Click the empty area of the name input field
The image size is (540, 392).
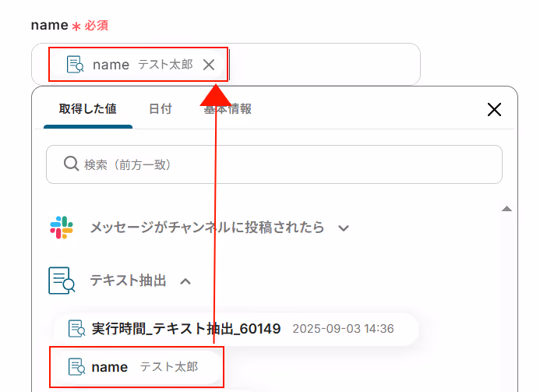coord(323,65)
